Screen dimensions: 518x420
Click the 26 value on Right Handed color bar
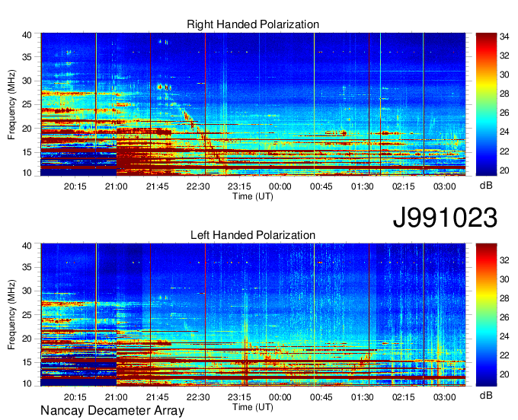click(x=504, y=113)
